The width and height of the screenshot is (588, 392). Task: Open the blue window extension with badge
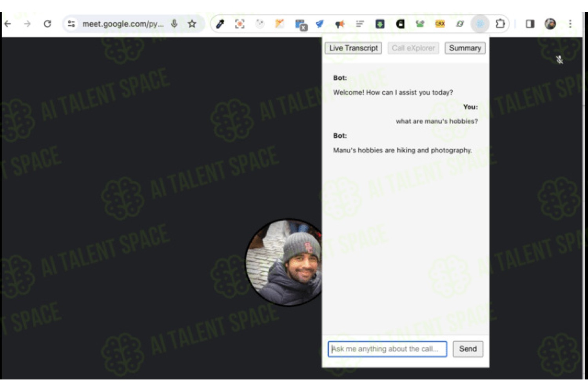pyautogui.click(x=301, y=25)
